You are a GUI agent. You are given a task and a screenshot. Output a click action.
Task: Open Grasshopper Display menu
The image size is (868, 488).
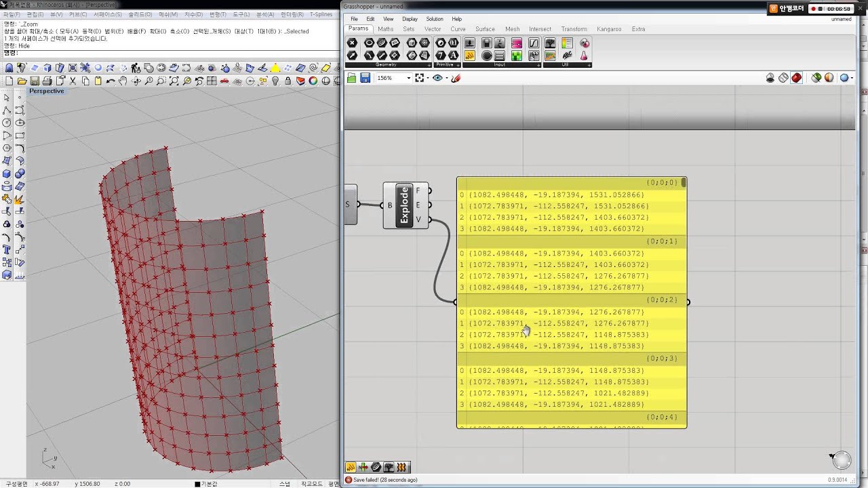[410, 19]
